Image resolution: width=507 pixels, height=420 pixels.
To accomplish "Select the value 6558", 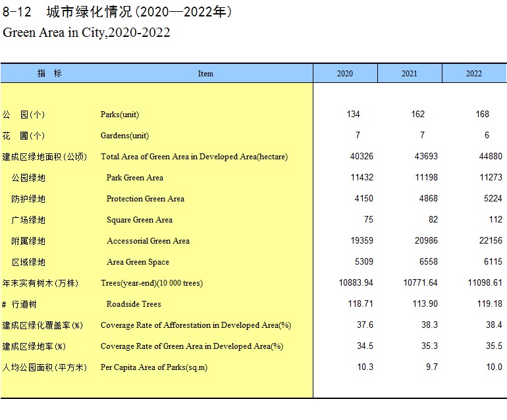I will [429, 261].
